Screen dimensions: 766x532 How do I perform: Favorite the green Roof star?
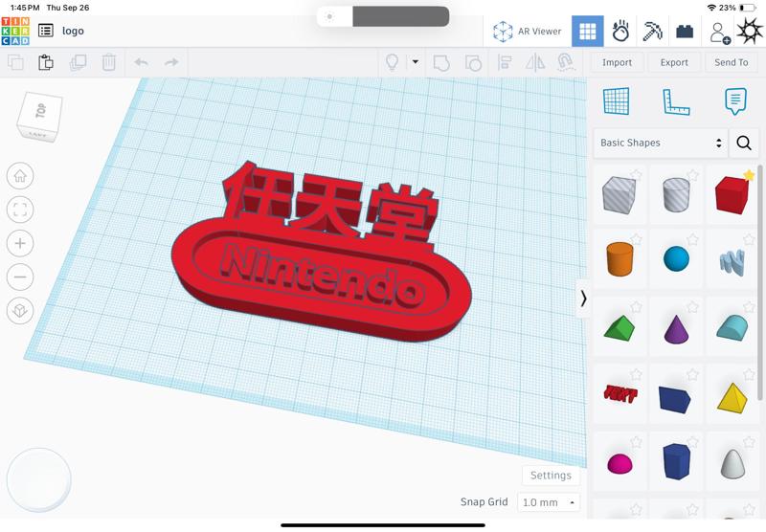[x=636, y=307]
